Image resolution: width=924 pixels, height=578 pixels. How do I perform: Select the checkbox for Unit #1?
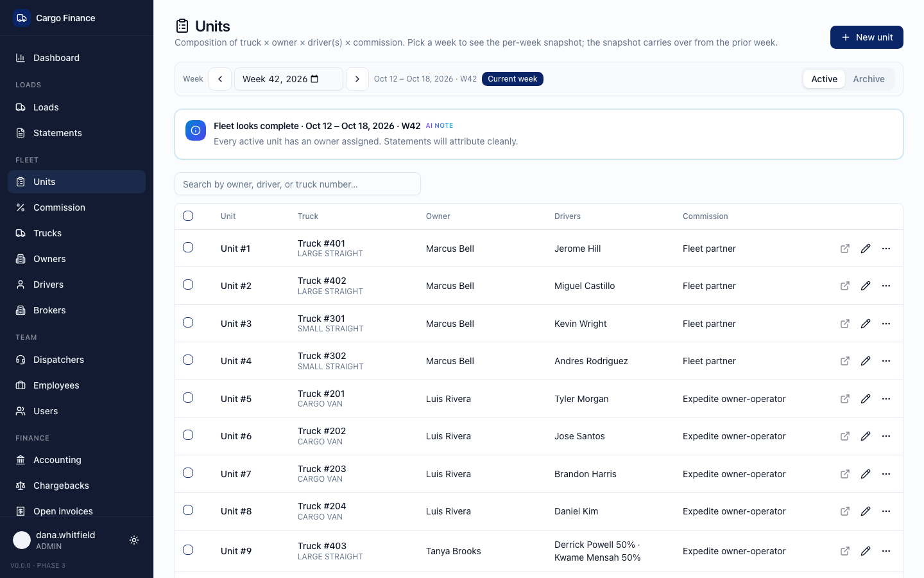[188, 247]
